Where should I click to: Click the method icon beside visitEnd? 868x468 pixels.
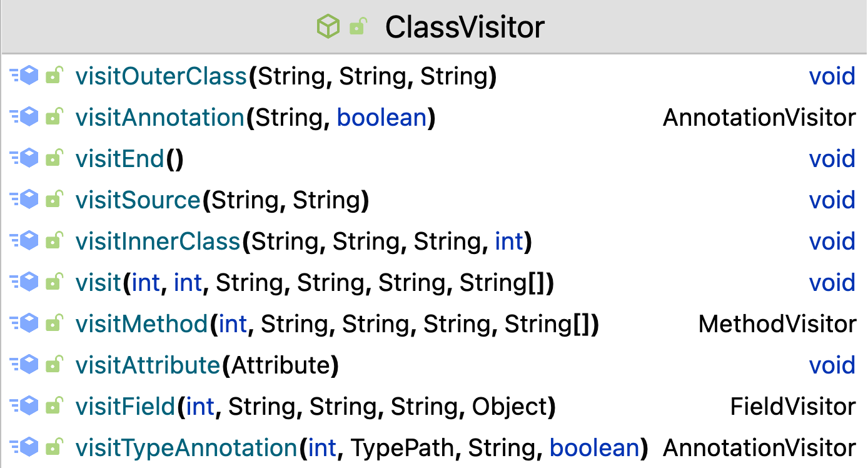24,159
